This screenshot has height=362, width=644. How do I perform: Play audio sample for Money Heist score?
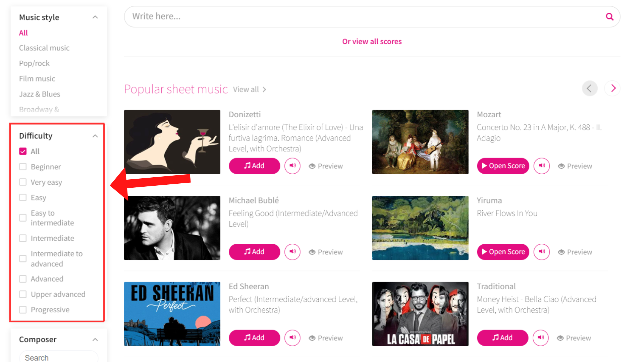tap(541, 338)
